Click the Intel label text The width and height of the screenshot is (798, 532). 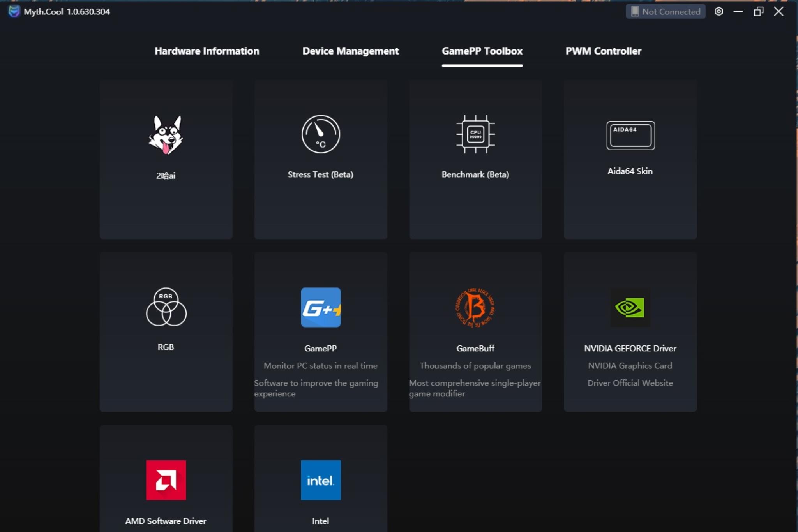point(320,521)
